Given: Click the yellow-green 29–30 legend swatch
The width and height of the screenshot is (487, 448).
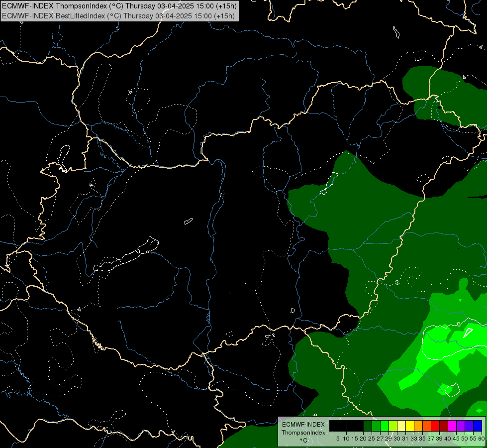Looking at the screenshot, I should [x=393, y=426].
